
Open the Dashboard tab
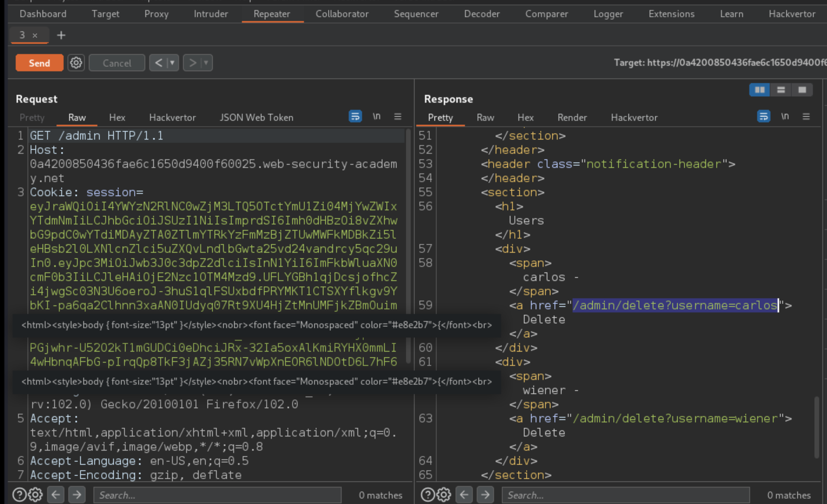(x=43, y=14)
